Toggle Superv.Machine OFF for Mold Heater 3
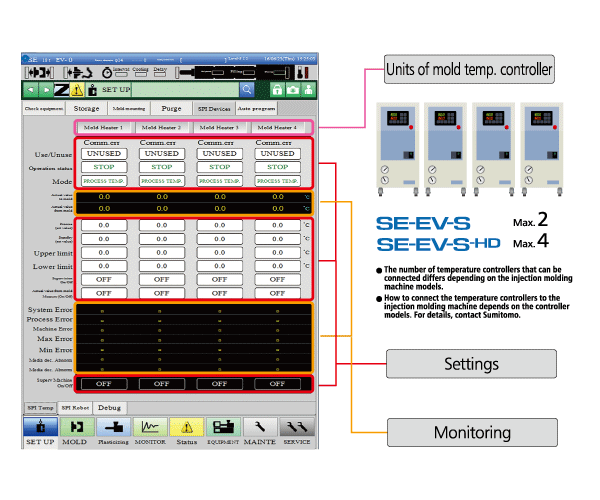The height and width of the screenshot is (500, 600). 220,384
